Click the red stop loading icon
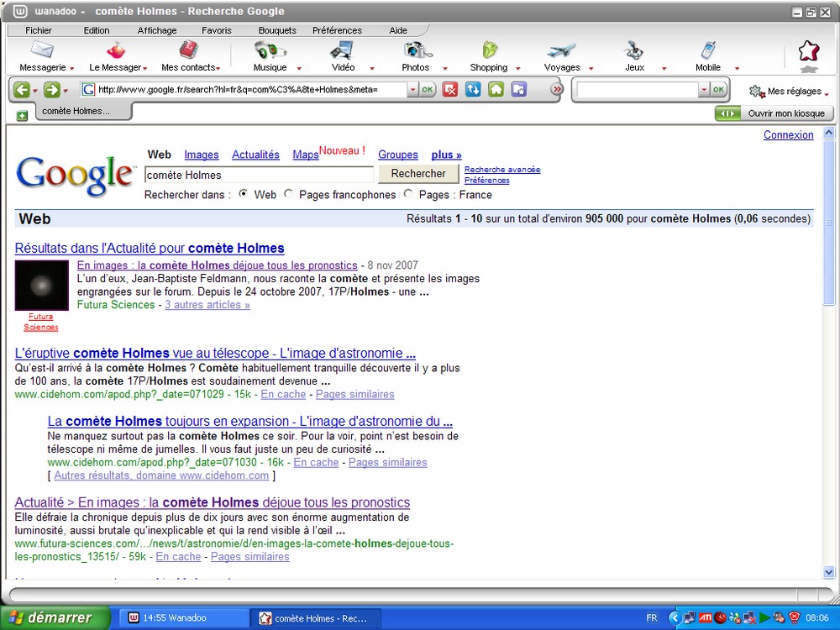This screenshot has height=630, width=840. (x=450, y=90)
